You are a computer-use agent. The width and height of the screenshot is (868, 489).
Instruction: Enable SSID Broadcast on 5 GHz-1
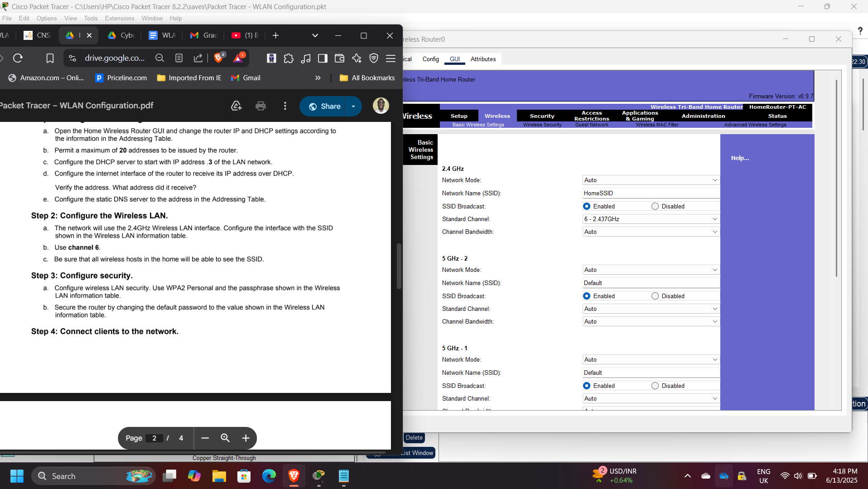click(587, 385)
